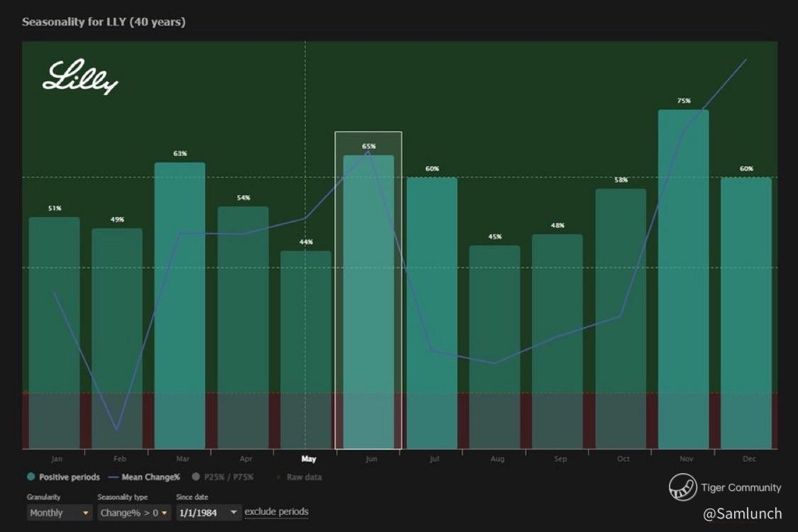
Task: Enable the Raw data legend item
Action: [x=299, y=477]
